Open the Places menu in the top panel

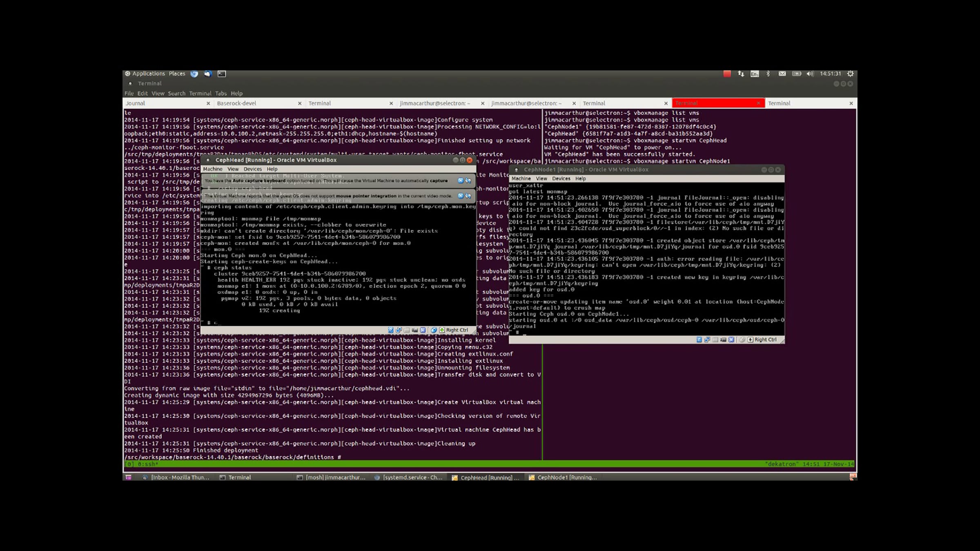tap(177, 73)
